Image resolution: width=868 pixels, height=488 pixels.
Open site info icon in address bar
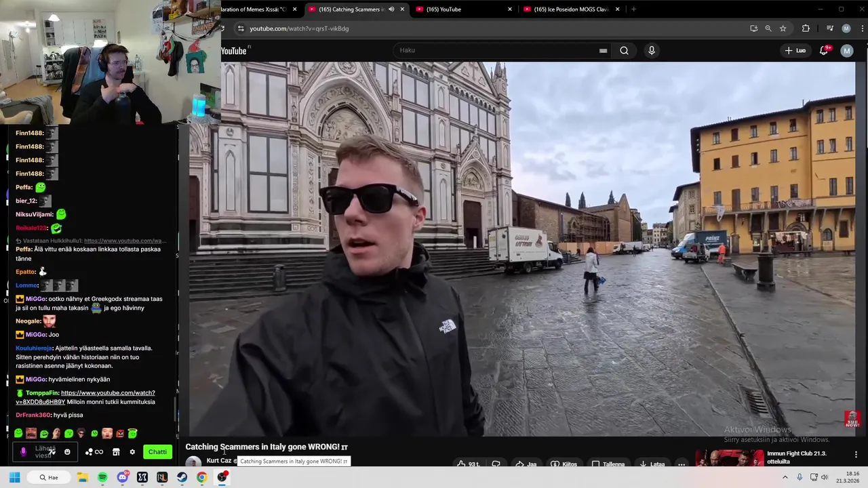pyautogui.click(x=240, y=28)
